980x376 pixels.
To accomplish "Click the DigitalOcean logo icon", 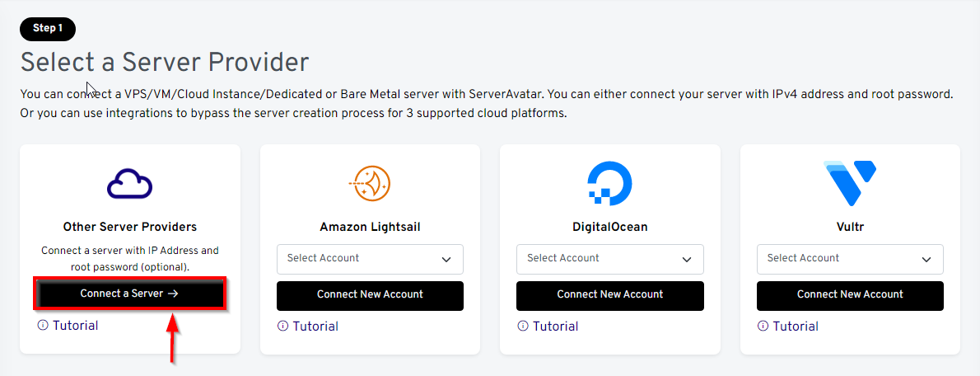I will point(609,182).
